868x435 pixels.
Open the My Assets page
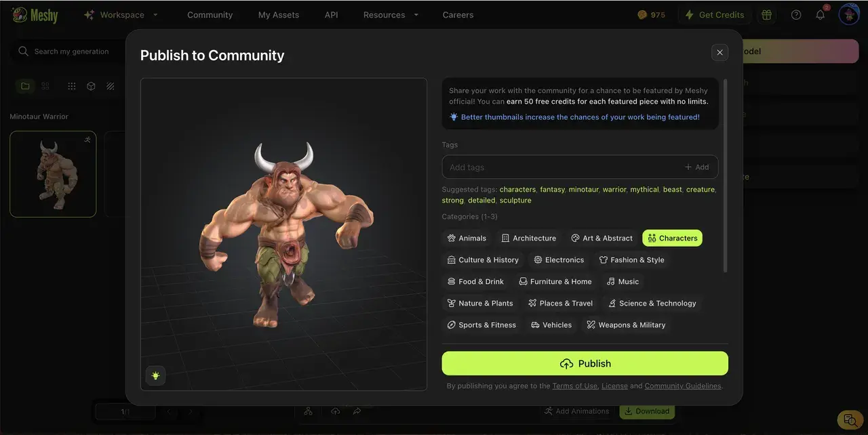(x=278, y=14)
